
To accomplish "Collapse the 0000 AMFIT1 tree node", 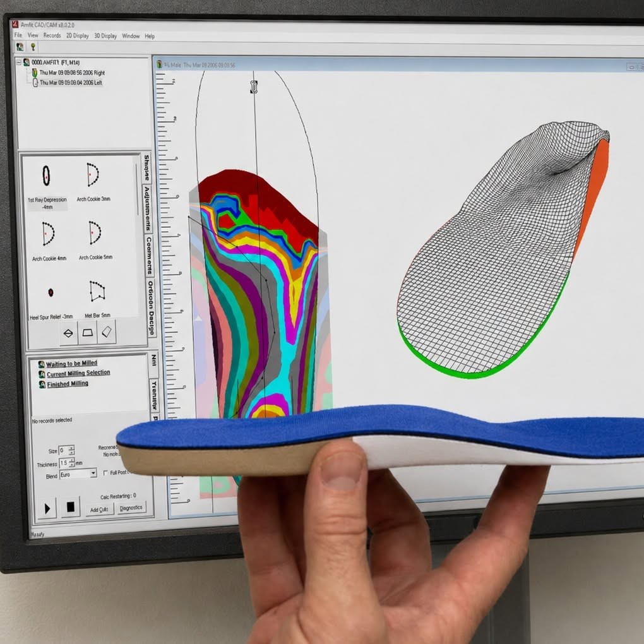I will (x=18, y=62).
